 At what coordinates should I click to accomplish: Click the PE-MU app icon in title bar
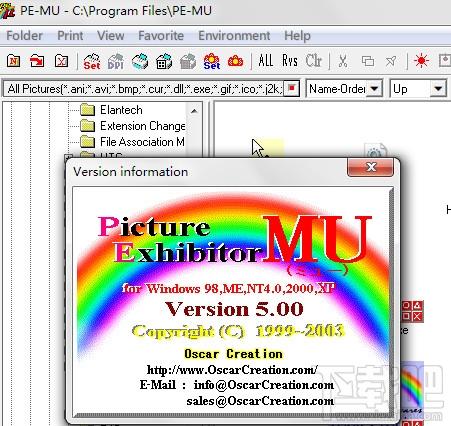pyautogui.click(x=7, y=10)
